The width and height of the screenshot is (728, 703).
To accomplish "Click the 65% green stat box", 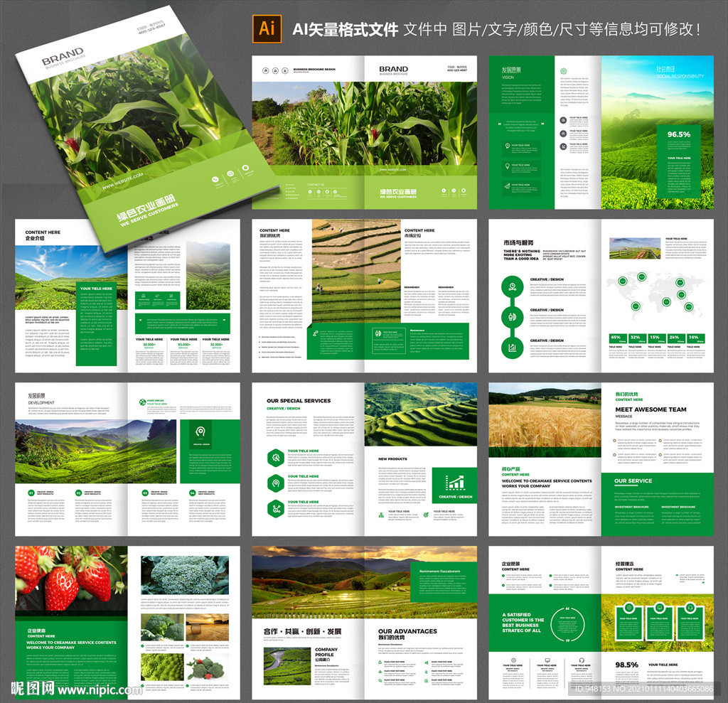I will pos(617,338).
